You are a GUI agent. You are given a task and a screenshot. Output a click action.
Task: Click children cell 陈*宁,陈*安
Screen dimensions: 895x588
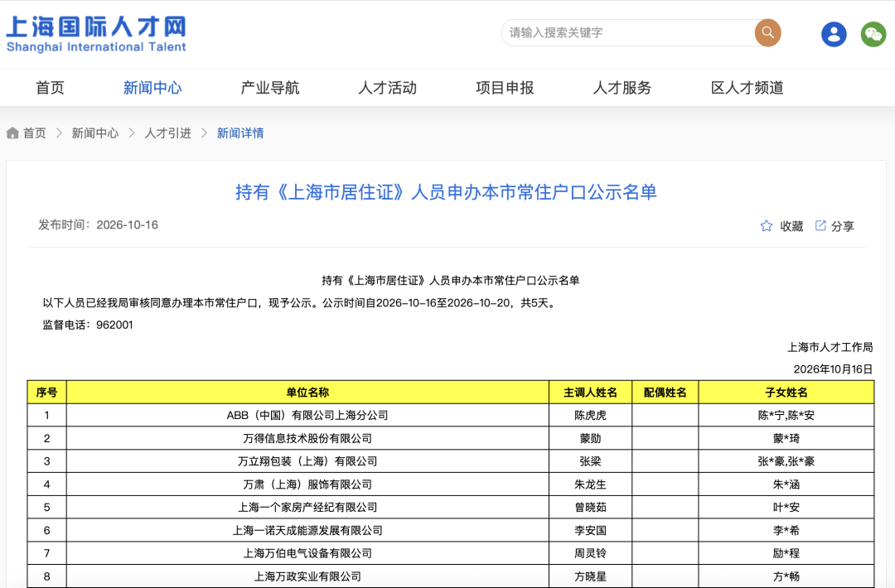pos(786,415)
